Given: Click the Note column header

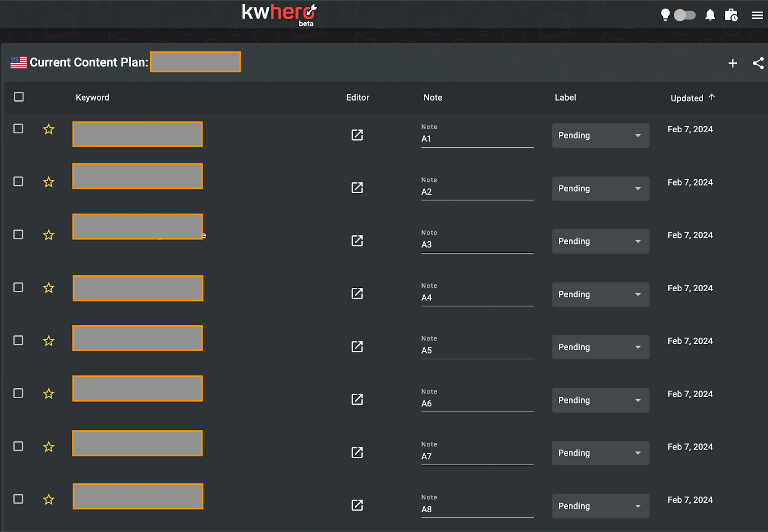Looking at the screenshot, I should click(x=432, y=97).
